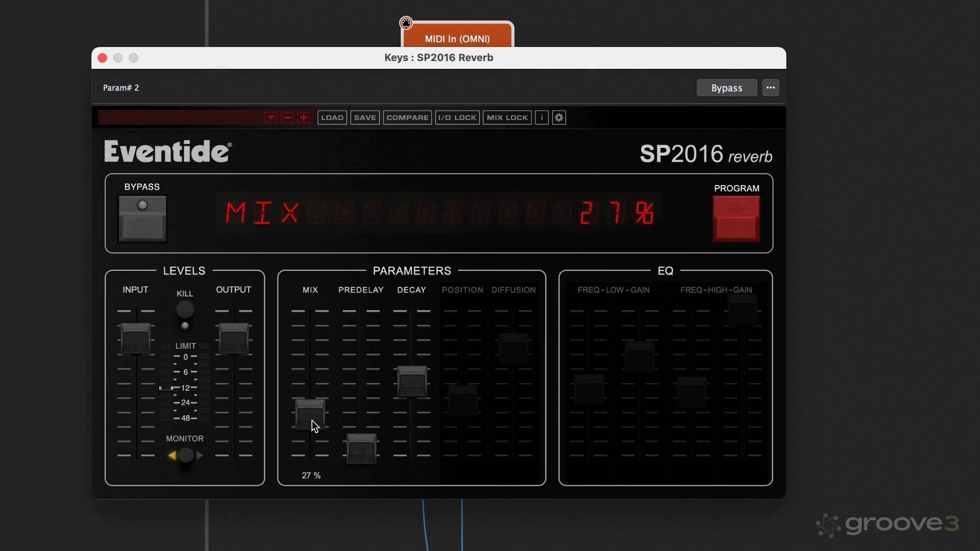Open the plugin info icon
The width and height of the screenshot is (980, 551).
542,118
